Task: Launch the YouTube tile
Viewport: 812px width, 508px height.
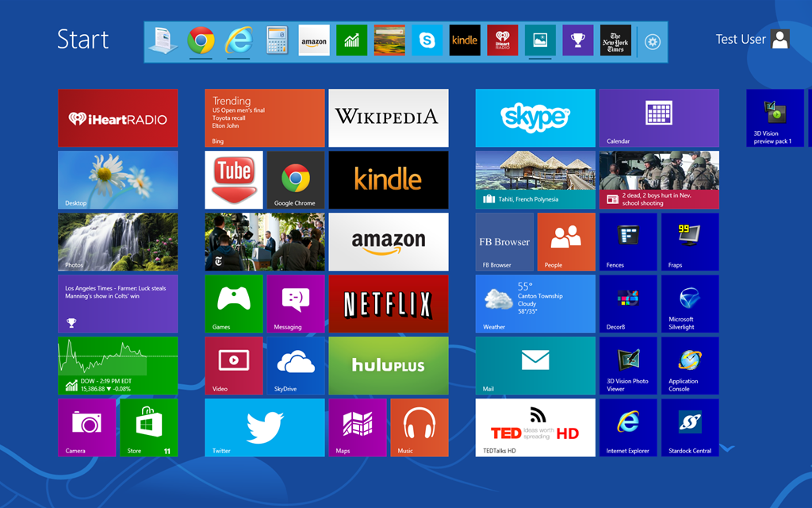Action: (234, 180)
